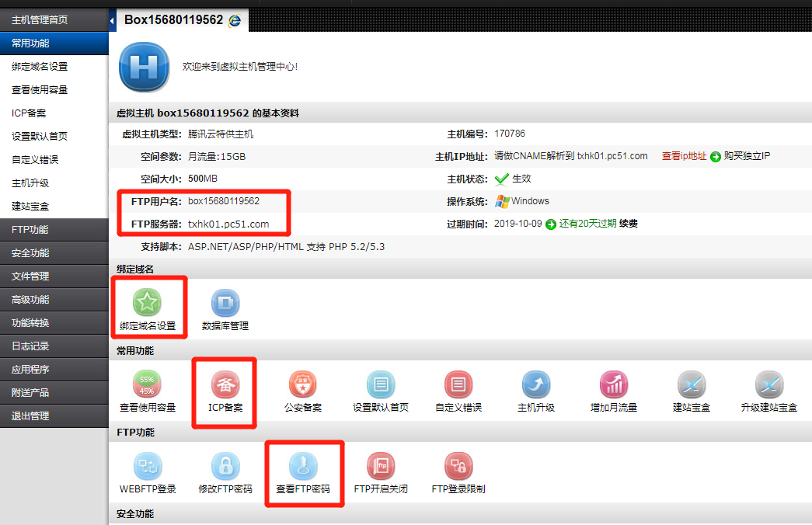Viewport: 812px width, 525px height.
Task: Open 设置默认首页 in the sidebar
Action: 40,136
